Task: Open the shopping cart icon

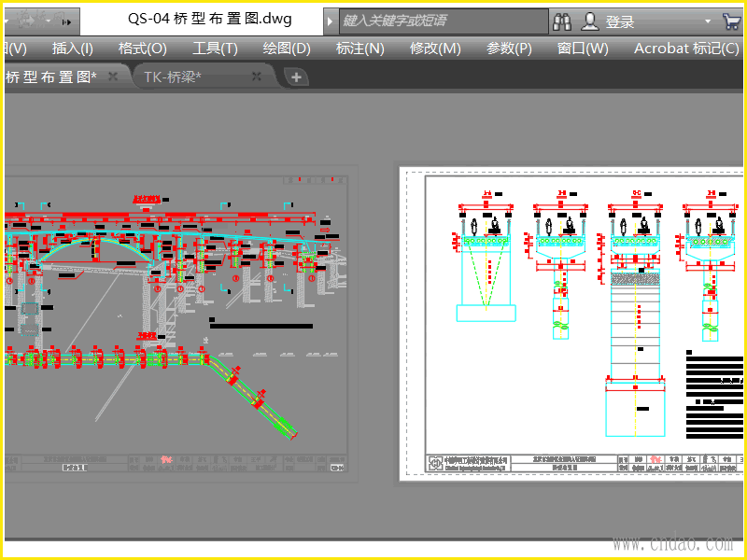Action: click(731, 21)
